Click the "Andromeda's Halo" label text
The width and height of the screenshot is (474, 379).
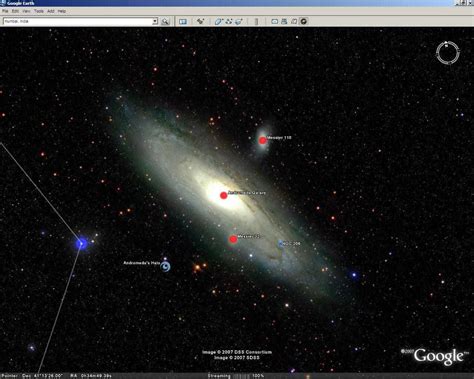(142, 263)
